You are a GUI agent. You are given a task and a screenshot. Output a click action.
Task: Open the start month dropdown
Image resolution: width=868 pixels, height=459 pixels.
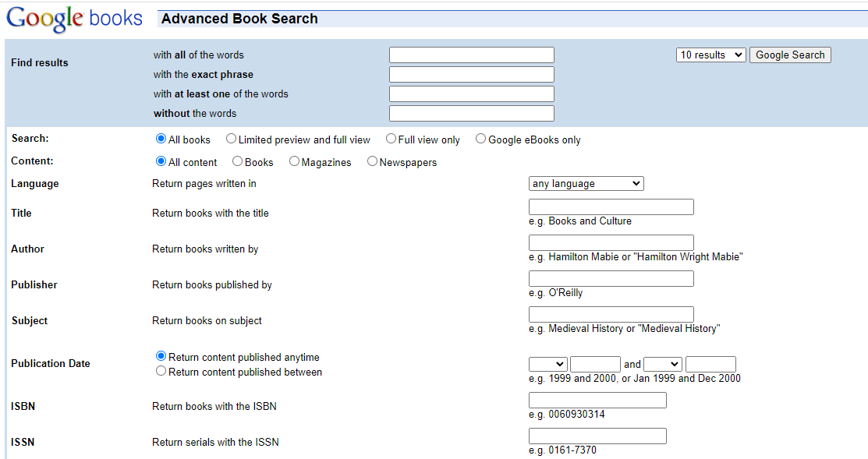(548, 364)
